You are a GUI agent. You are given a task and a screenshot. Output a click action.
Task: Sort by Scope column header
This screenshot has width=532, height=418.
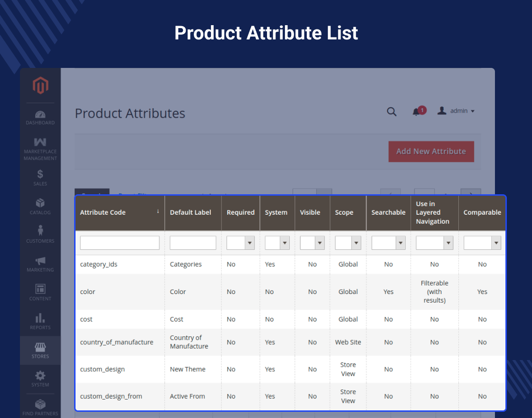click(x=348, y=213)
